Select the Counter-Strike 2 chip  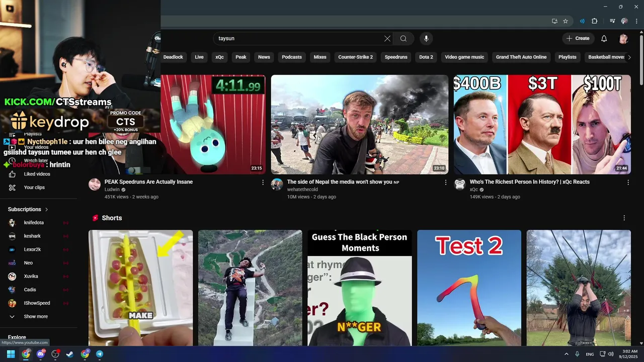click(x=356, y=57)
